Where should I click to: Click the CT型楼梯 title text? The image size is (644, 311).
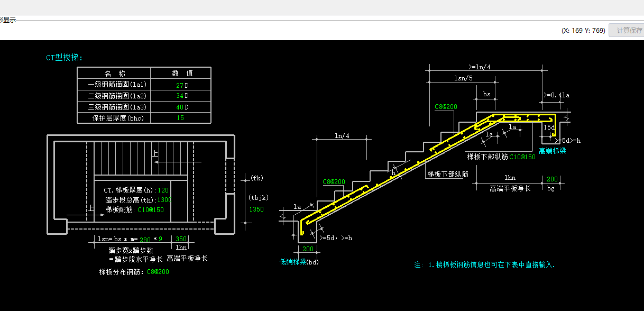[64, 58]
